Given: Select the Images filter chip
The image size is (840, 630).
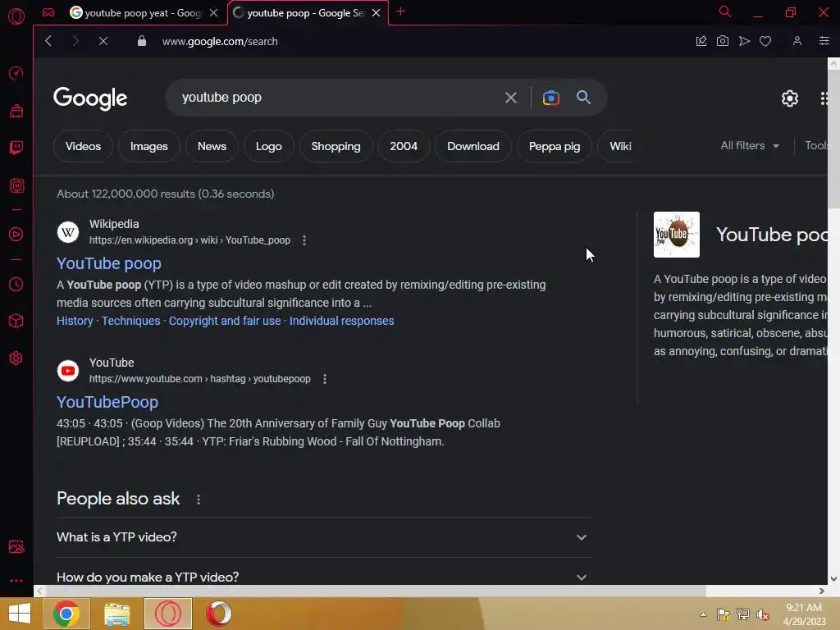Looking at the screenshot, I should pyautogui.click(x=149, y=146).
